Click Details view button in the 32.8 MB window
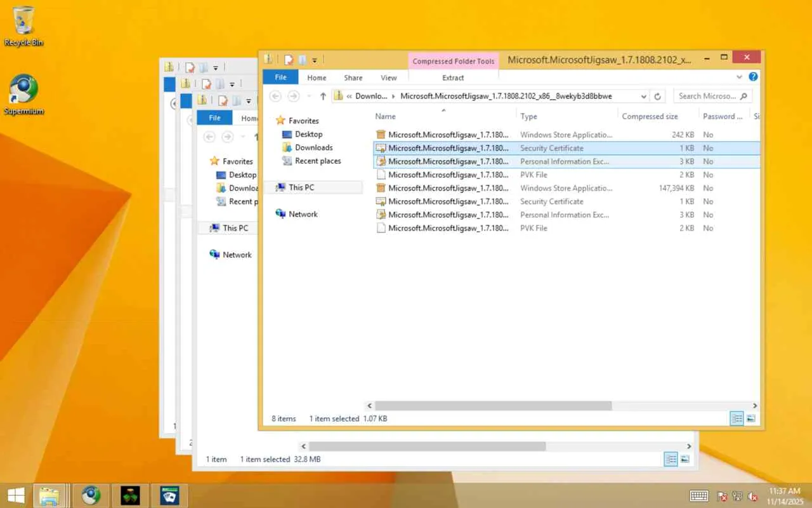Viewport: 812px width, 508px height. click(x=671, y=459)
